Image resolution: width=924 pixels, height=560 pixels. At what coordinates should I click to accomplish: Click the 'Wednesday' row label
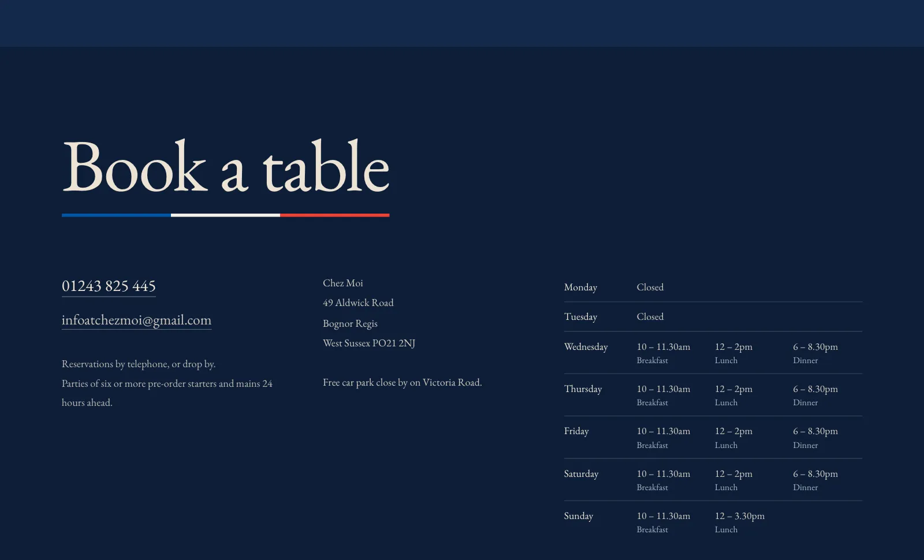[586, 346]
